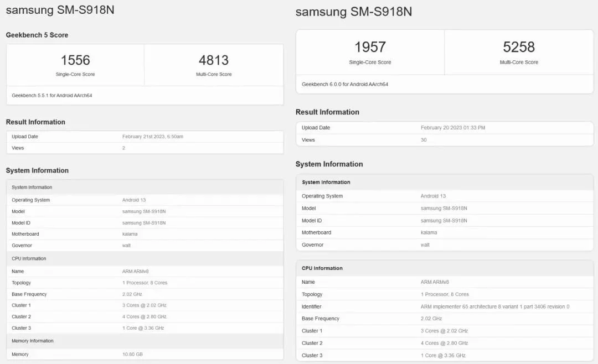Click 'Single-Core Score' label under 1556
Image resolution: width=598 pixels, height=364 pixels.
tap(75, 74)
